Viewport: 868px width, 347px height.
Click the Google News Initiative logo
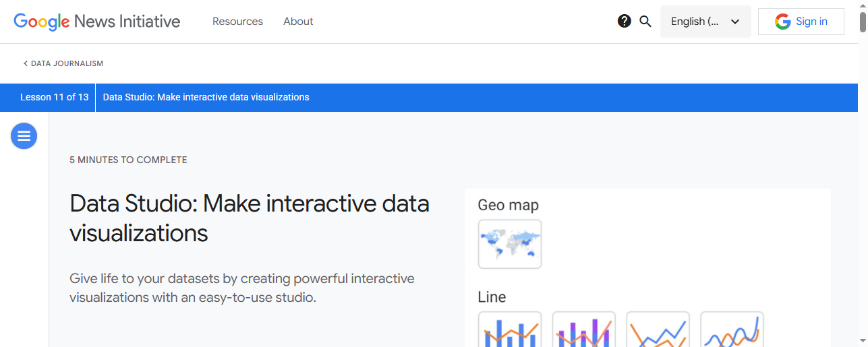click(97, 22)
